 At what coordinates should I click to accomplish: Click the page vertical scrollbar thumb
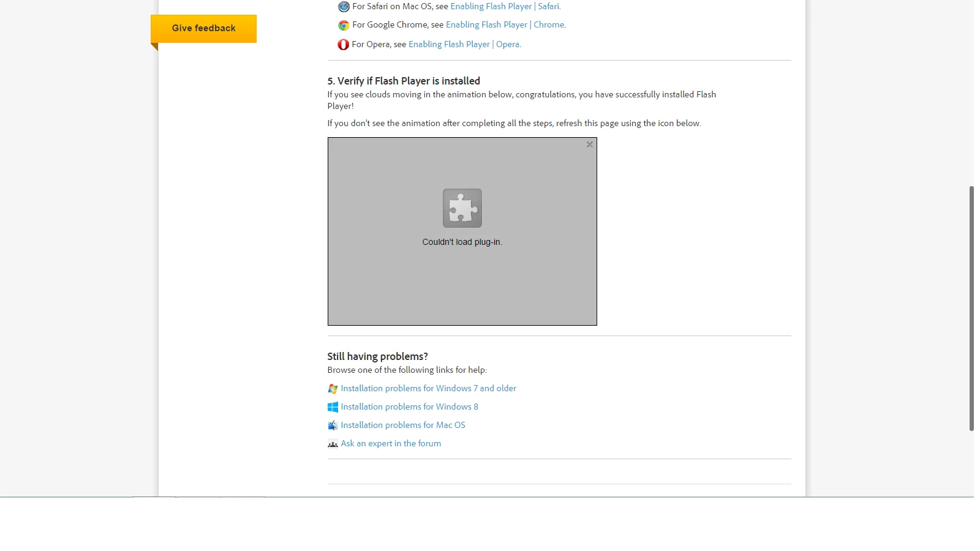[x=971, y=309]
